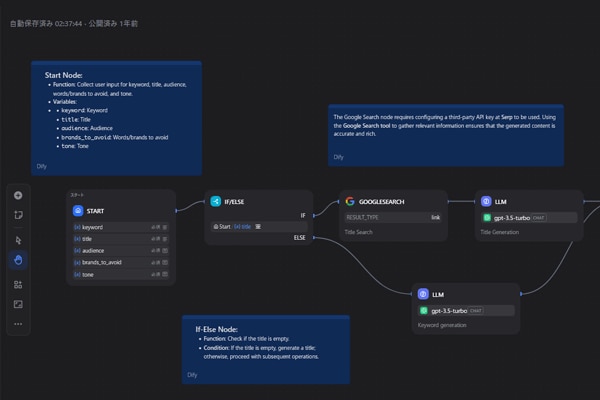Click the IF/ELSE branch icon
Screen dimensions: 600x400
pyautogui.click(x=215, y=201)
